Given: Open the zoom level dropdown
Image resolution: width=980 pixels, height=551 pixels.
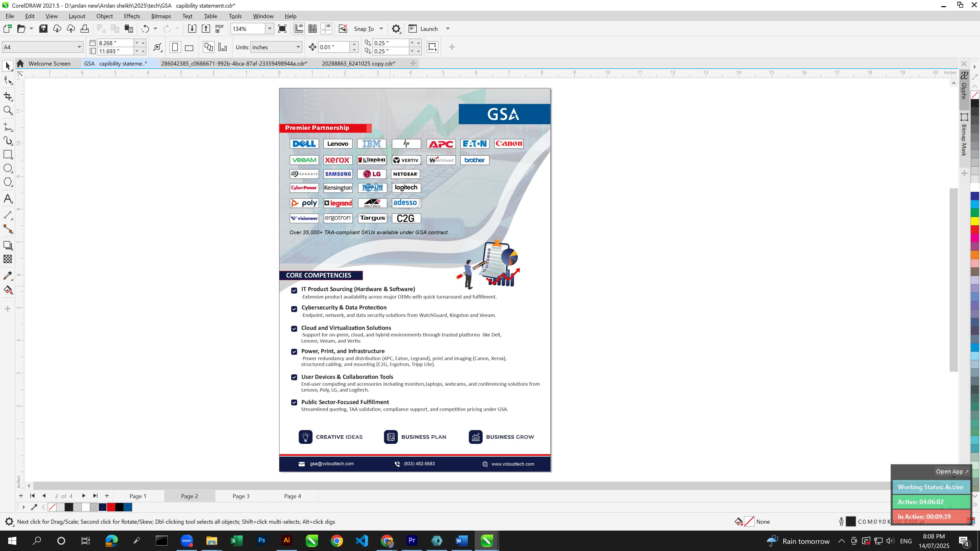Looking at the screenshot, I should [269, 29].
